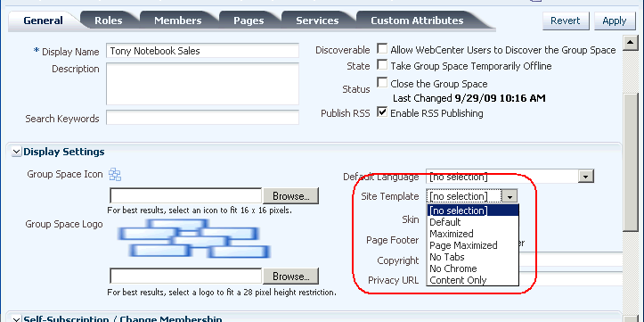Check Take Group Space Temporarily Offline
This screenshot has height=322, width=644.
tap(382, 64)
